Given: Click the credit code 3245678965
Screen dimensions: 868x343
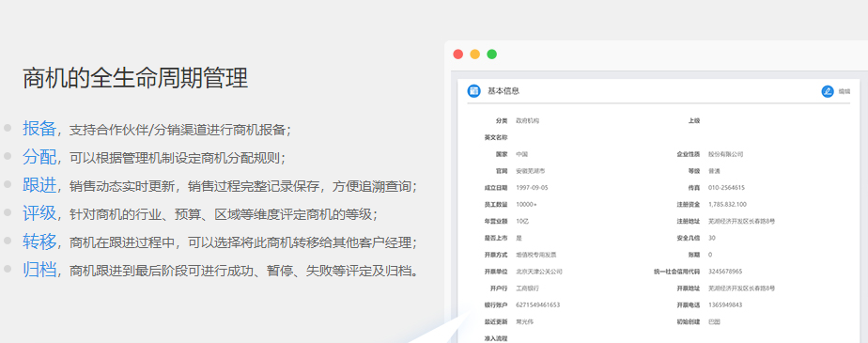Looking at the screenshot, I should (725, 272).
